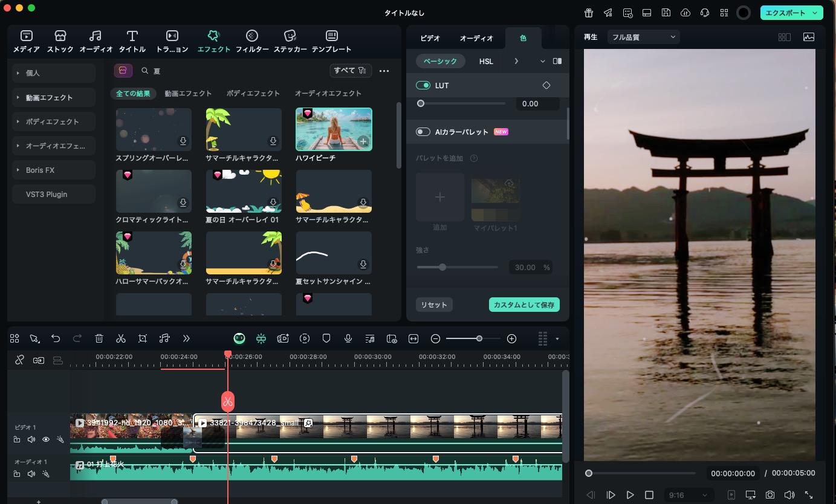Adjust preview volume icon
The image size is (836, 504).
coord(789,495)
